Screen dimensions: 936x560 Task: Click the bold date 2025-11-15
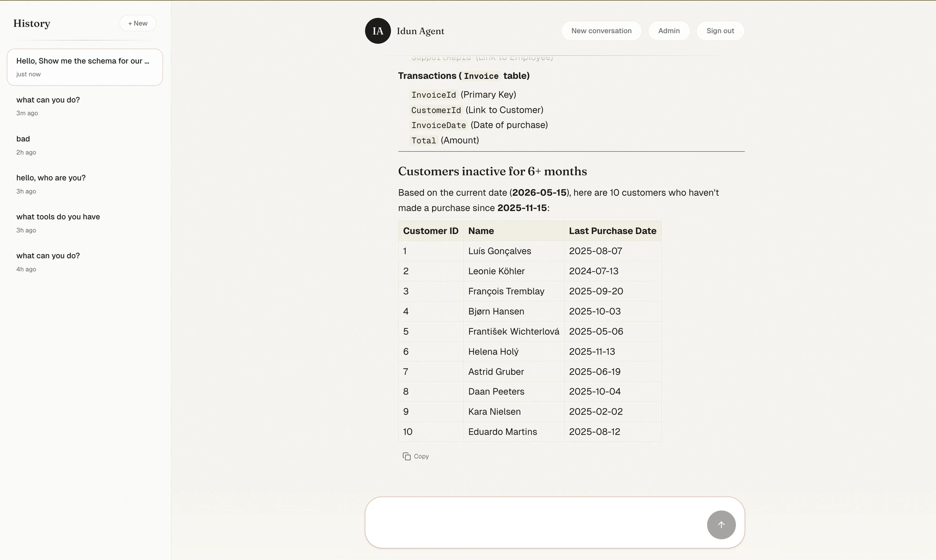click(522, 208)
